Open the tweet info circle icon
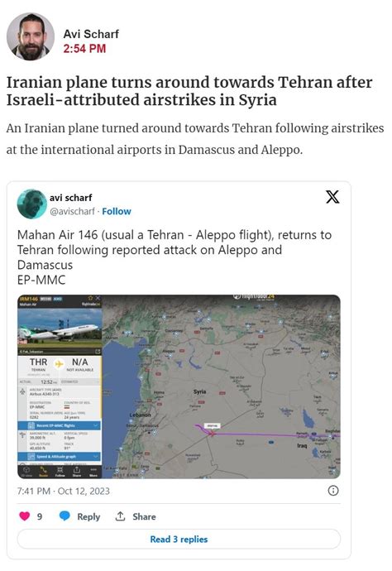The height and width of the screenshot is (571, 392). 333,491
